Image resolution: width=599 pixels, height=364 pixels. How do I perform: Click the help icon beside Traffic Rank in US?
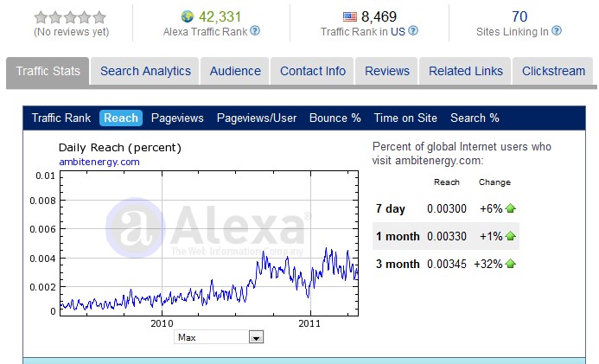413,30
